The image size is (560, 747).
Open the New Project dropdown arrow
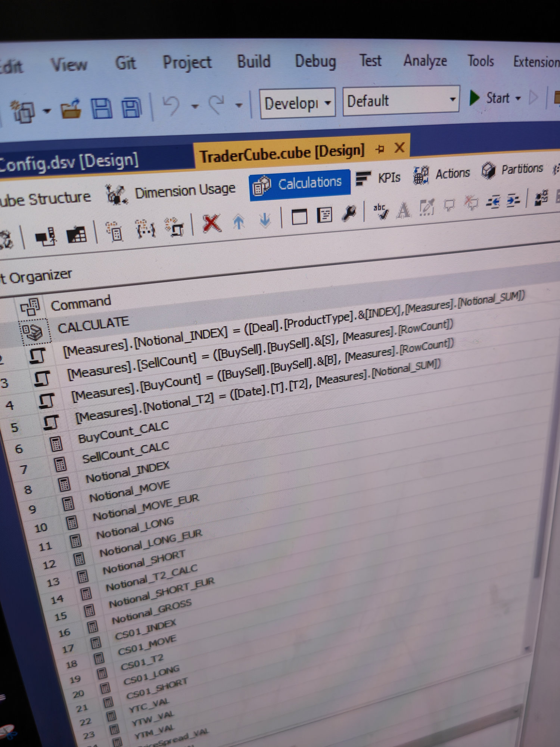[x=47, y=111]
